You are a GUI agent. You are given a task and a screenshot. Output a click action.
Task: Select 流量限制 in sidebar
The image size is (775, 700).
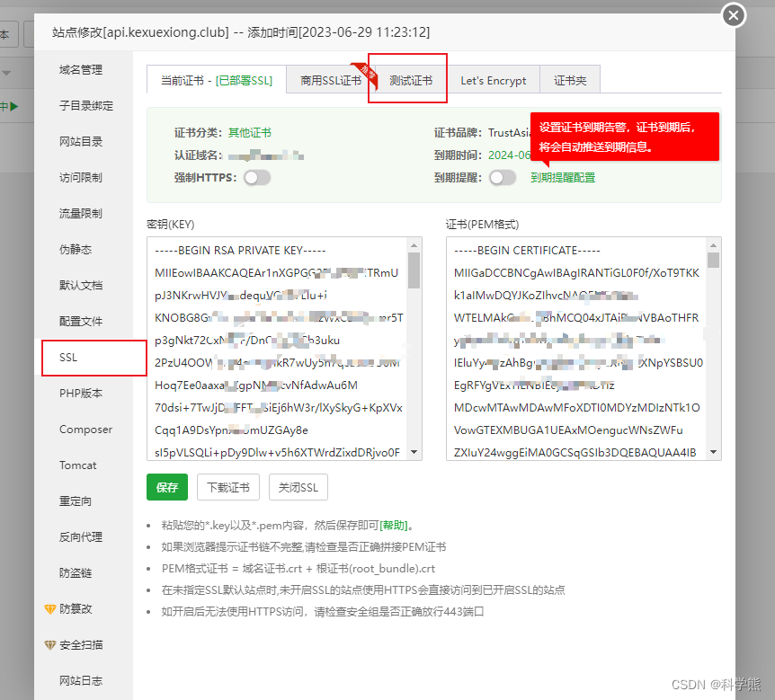tap(81, 213)
